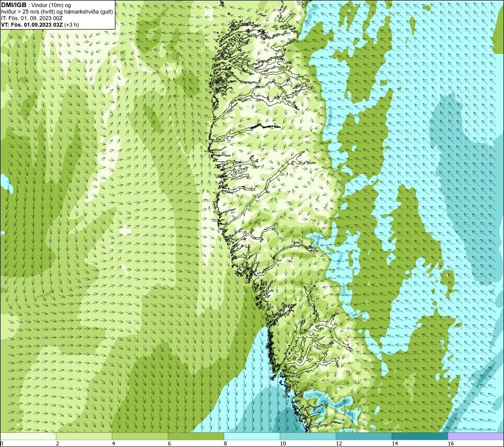Click the '2' scale label

[x=57, y=443]
